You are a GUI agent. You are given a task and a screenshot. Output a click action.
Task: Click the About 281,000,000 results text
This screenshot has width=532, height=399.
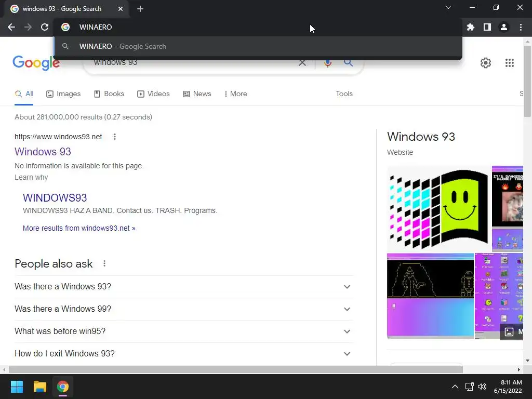point(84,117)
